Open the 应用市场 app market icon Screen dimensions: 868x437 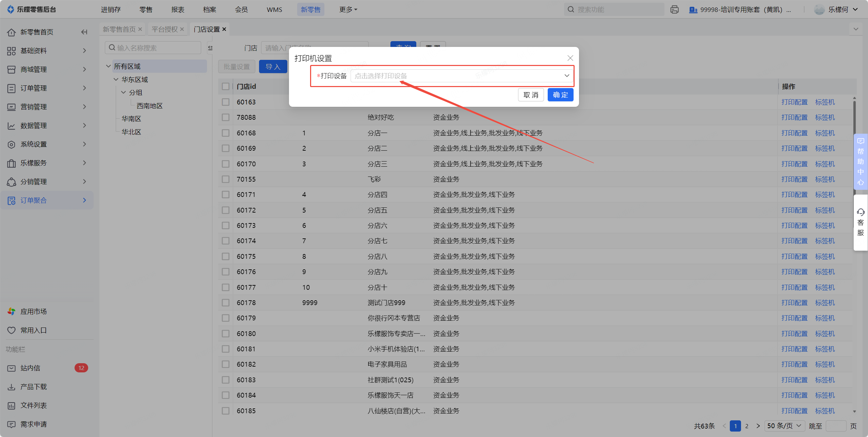click(11, 312)
